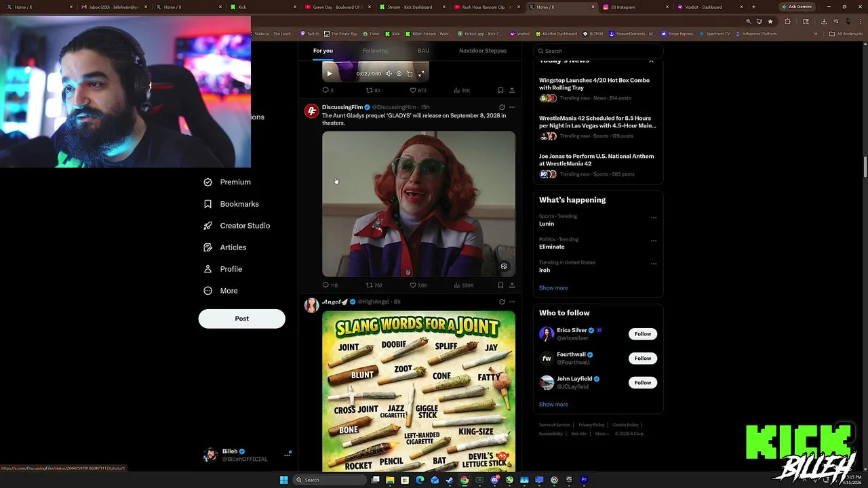Follow Erica Silver

click(642, 333)
